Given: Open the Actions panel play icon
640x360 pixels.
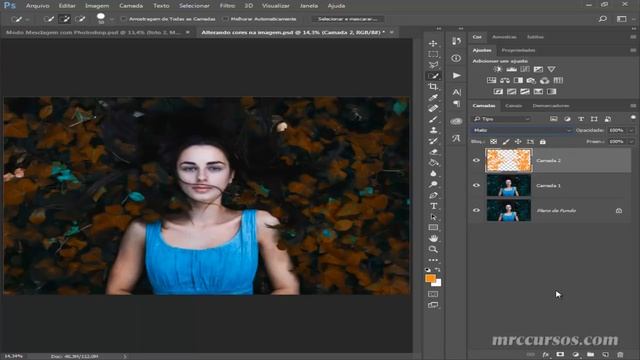Looking at the screenshot, I should point(456,76).
